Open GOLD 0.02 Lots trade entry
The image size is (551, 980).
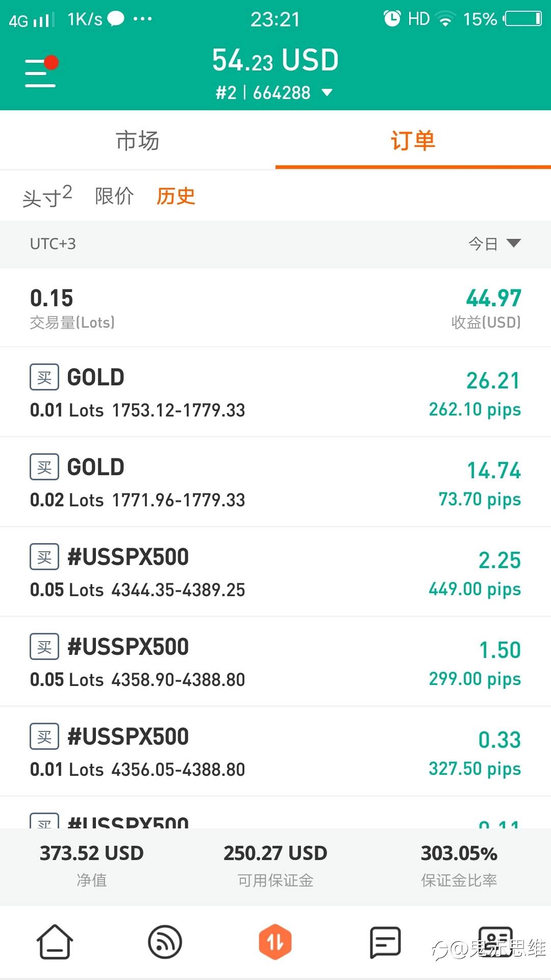(x=275, y=482)
